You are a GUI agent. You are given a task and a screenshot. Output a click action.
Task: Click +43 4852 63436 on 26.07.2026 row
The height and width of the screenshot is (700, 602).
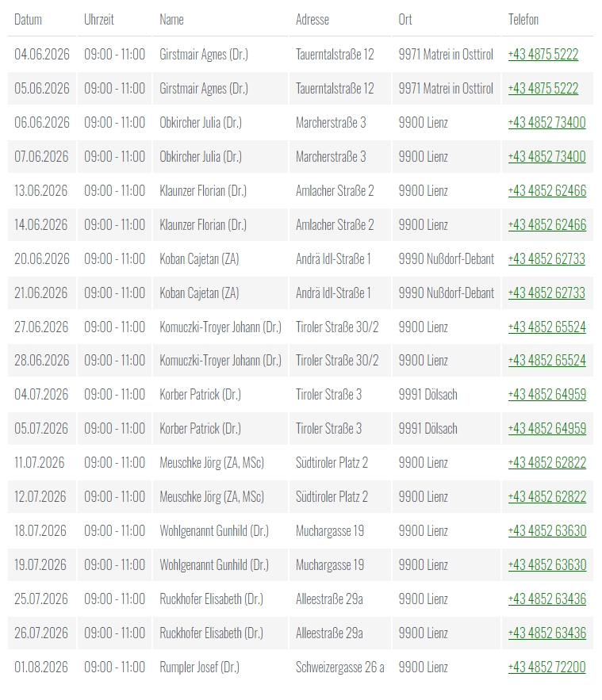pos(547,633)
